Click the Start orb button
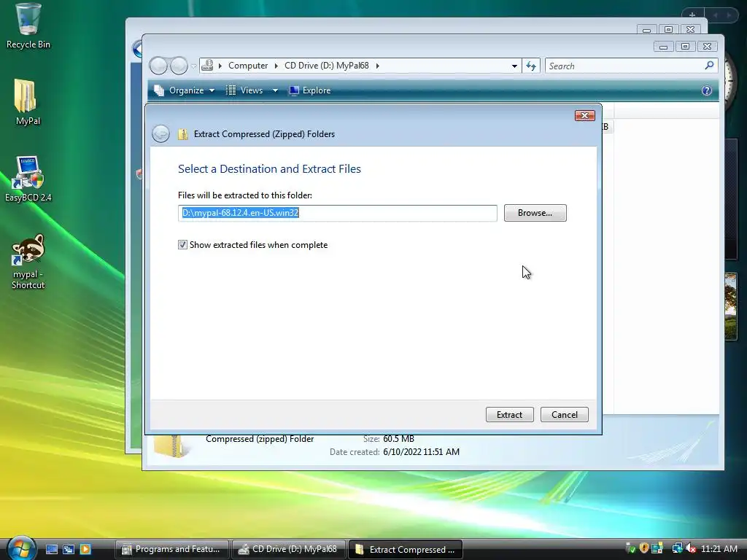 pos(21,548)
